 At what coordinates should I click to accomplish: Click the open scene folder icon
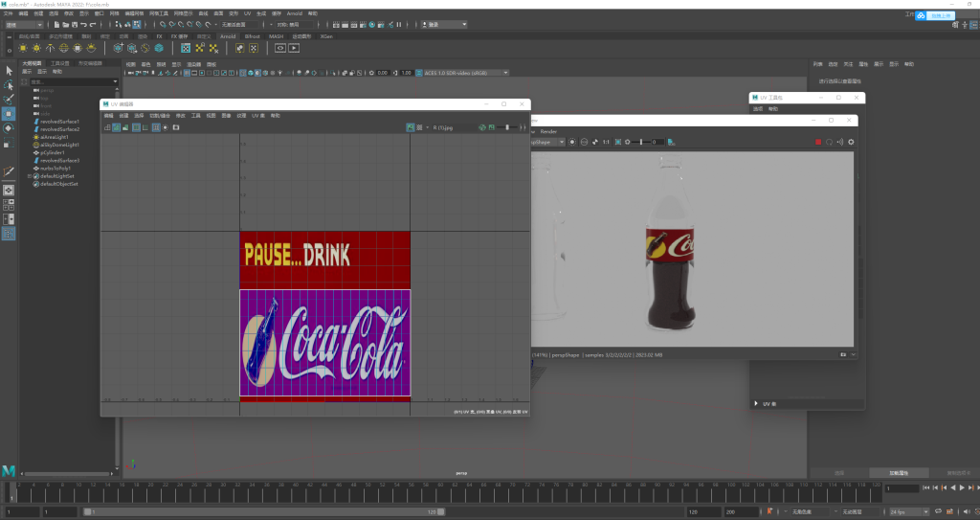point(66,24)
